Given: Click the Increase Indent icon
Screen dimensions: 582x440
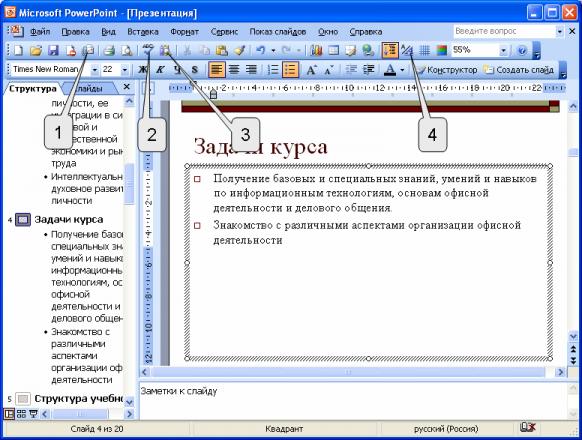Looking at the screenshot, I should click(x=369, y=69).
